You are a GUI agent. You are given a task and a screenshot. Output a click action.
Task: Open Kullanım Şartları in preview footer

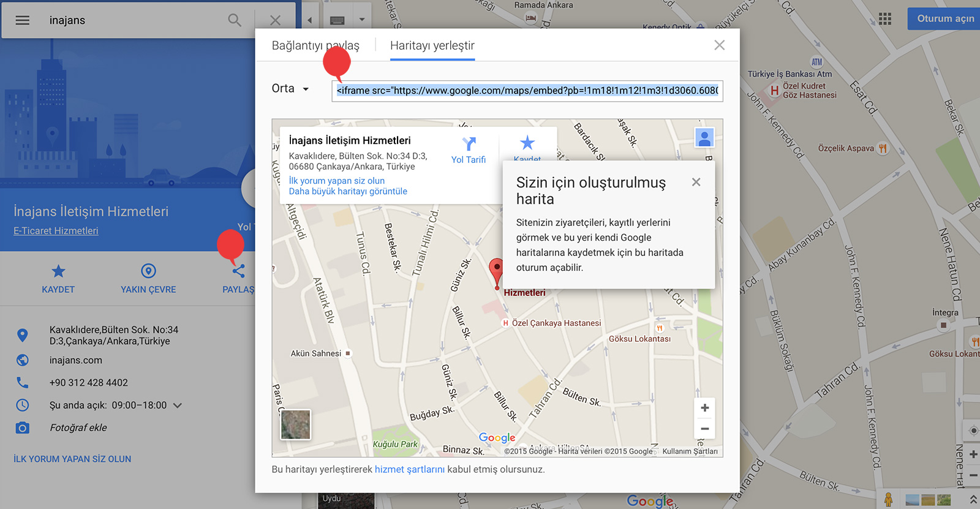click(690, 451)
